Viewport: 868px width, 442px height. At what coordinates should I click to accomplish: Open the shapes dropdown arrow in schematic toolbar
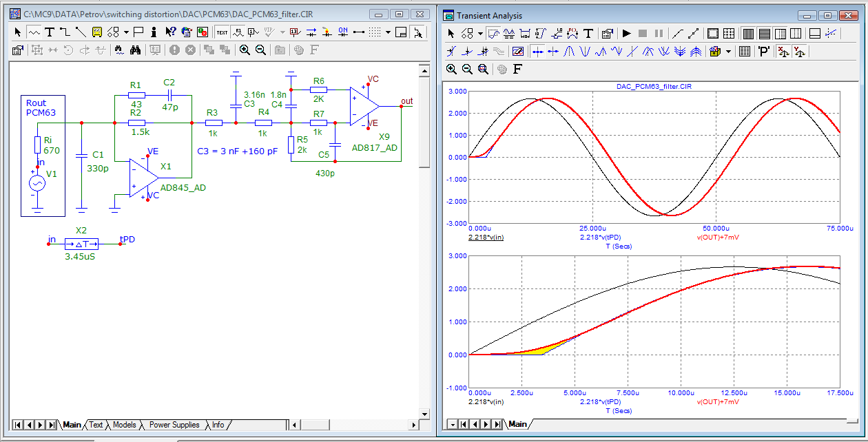coord(126,32)
